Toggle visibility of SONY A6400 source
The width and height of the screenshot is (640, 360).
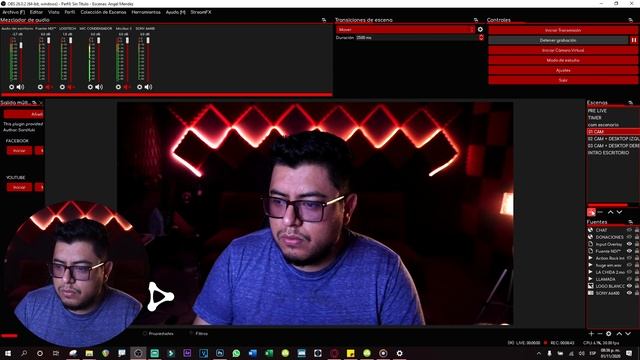coord(629,293)
